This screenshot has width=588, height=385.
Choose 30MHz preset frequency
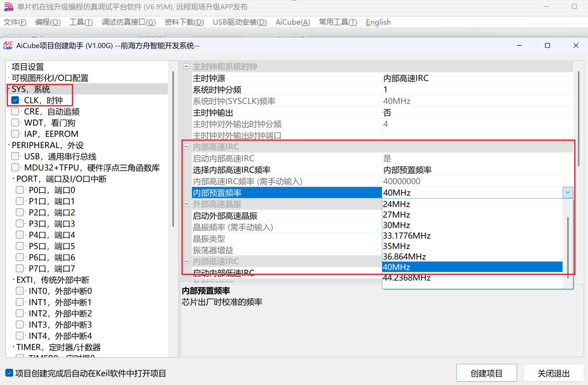pos(472,225)
